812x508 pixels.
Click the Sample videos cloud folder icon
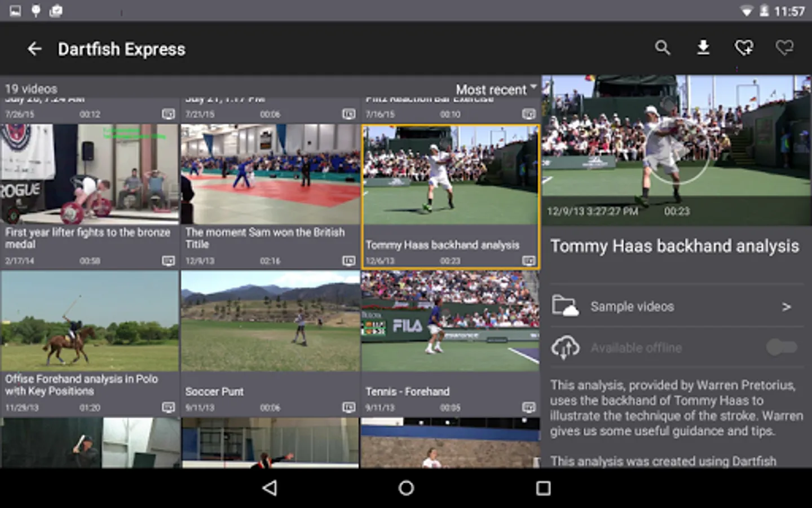click(x=565, y=306)
